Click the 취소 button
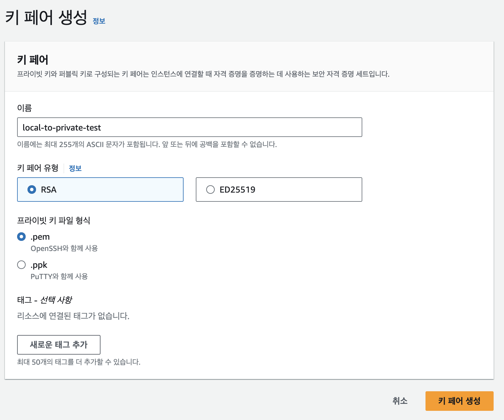This screenshot has height=420, width=504. [400, 401]
